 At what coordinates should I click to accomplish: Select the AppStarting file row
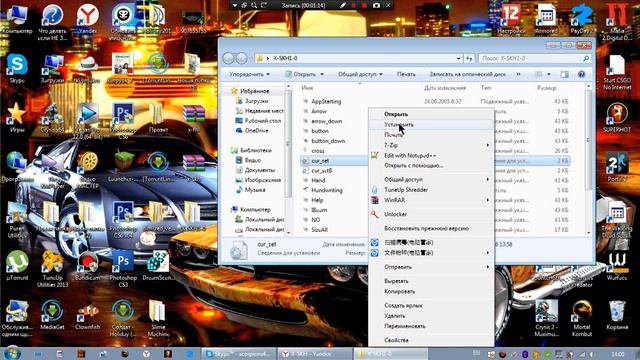click(x=435, y=101)
